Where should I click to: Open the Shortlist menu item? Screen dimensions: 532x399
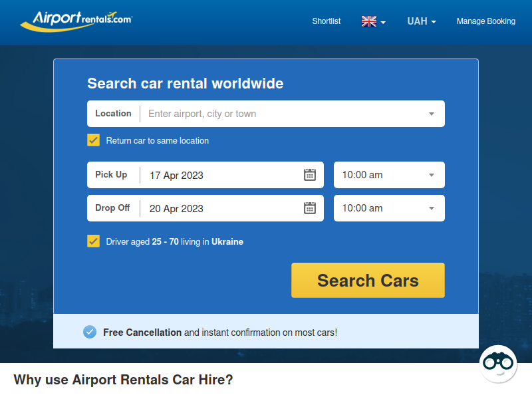[x=326, y=21]
